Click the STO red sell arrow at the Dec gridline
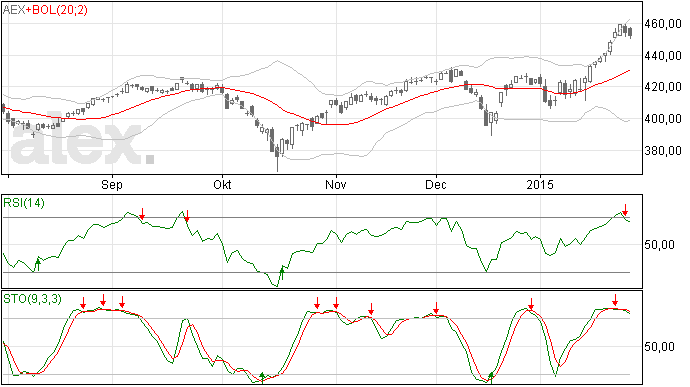The height and width of the screenshot is (387, 690). 436,308
